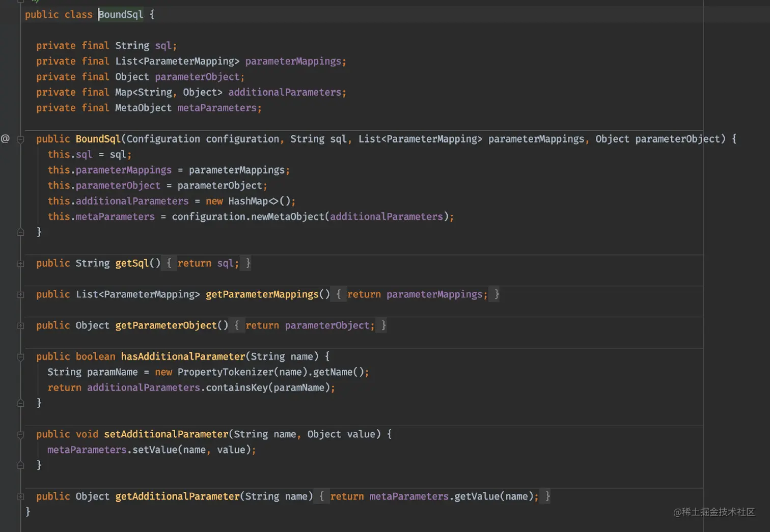The height and width of the screenshot is (532, 770).
Task: Click the getName() call after PropertyTokenizer
Action: (x=339, y=372)
